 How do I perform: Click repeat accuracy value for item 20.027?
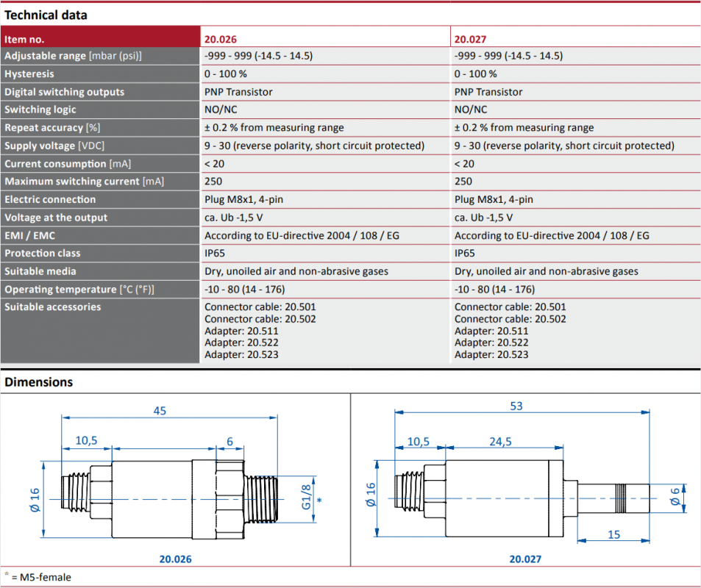[524, 128]
